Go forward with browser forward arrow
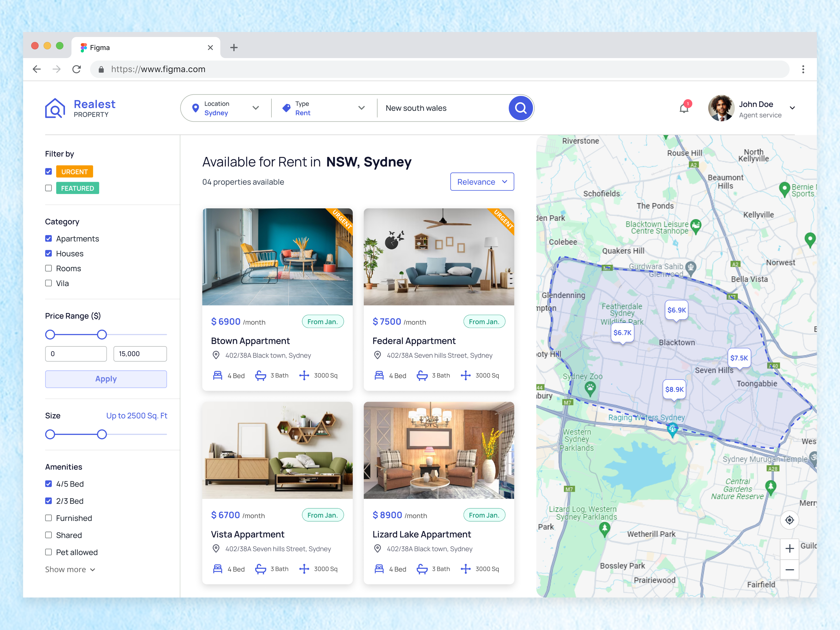840x630 pixels. coord(57,69)
